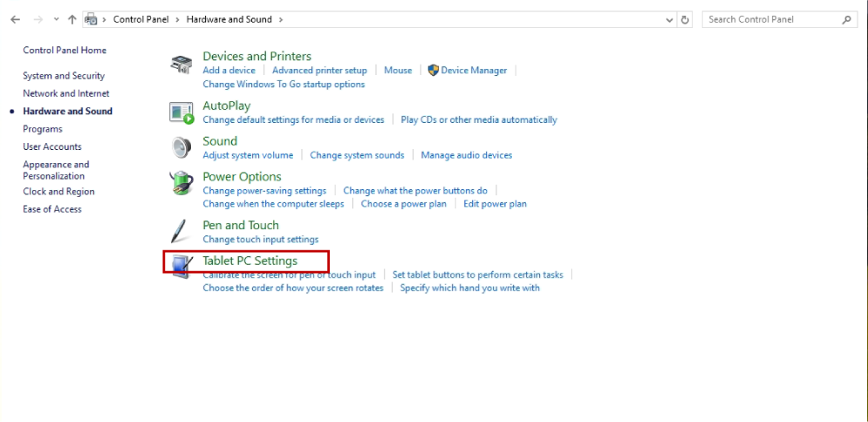
Task: Click in the Search Control Panel field
Action: point(771,19)
